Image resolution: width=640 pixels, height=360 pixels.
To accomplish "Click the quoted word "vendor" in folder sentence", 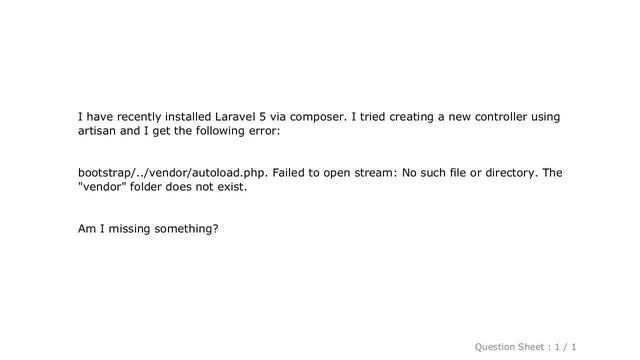I will [x=102, y=187].
